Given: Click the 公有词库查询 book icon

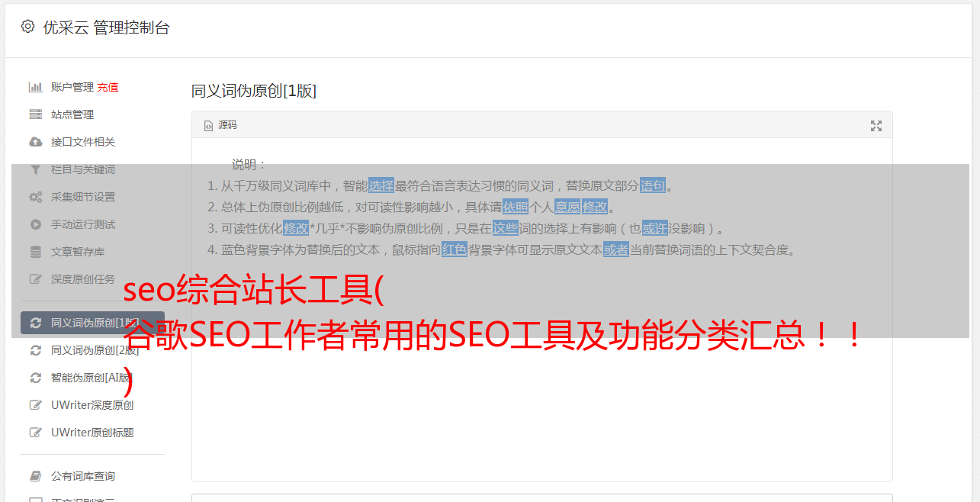Looking at the screenshot, I should point(35,476).
